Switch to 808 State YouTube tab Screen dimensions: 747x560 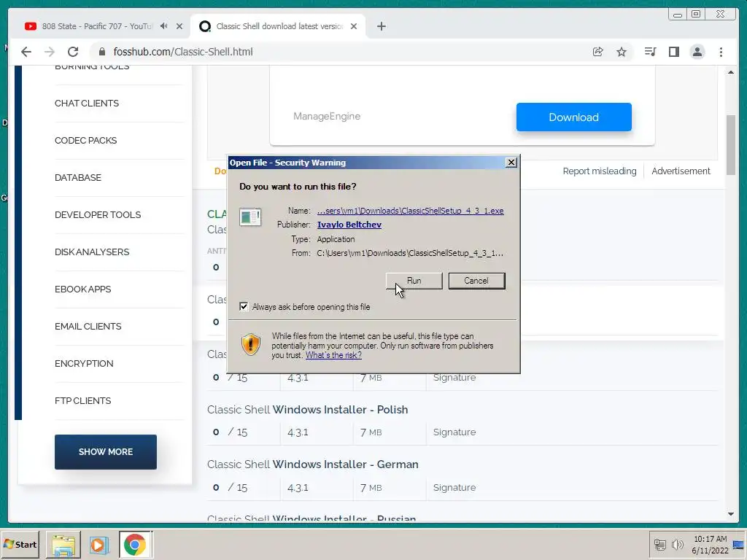[x=97, y=26]
